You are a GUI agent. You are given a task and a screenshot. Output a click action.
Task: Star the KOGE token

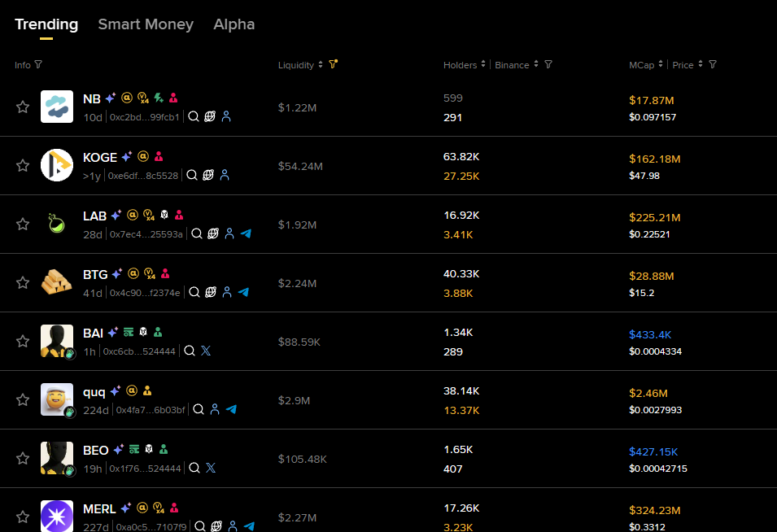[x=22, y=165]
